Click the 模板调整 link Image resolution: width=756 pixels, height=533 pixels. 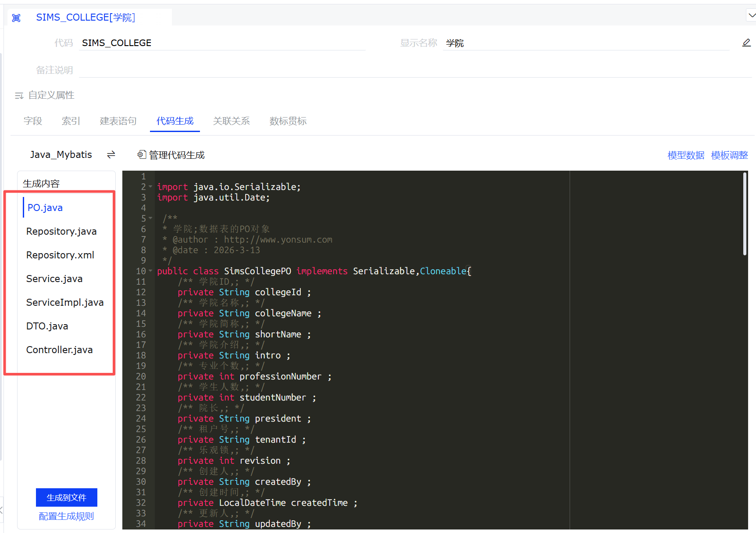[729, 155]
